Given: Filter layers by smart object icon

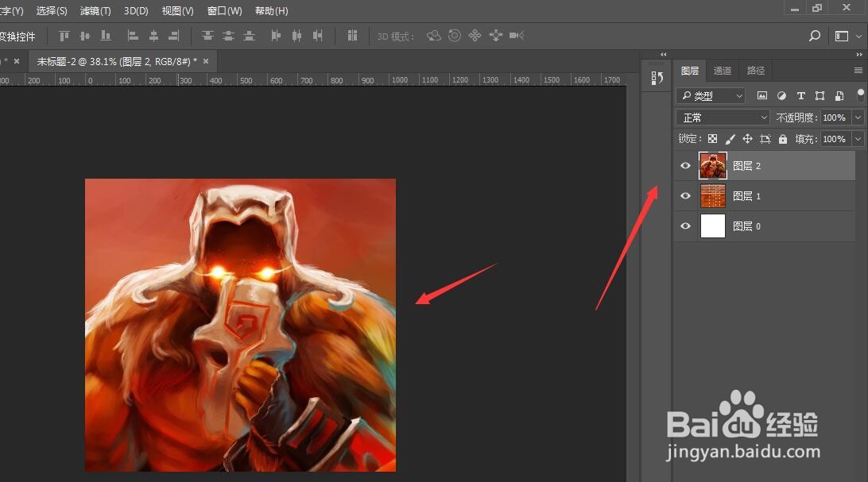Looking at the screenshot, I should 839,95.
